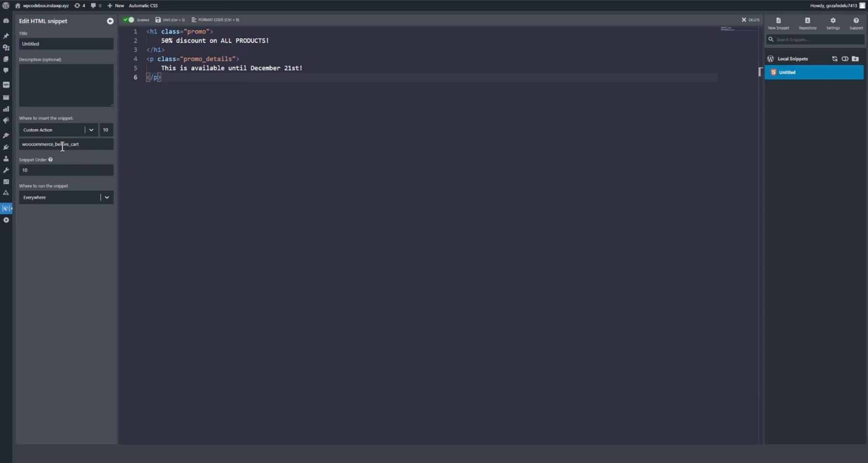The width and height of the screenshot is (868, 463).
Task: Save the snippet with Save button
Action: point(170,20)
